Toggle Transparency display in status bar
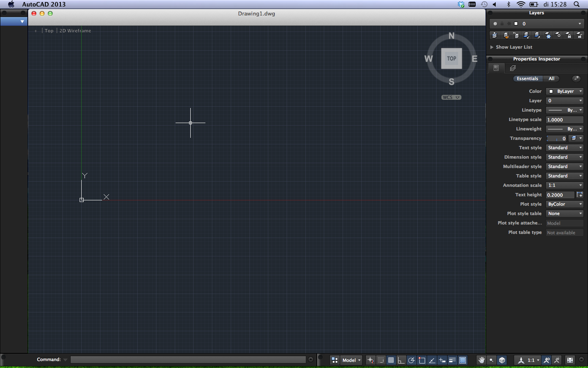Viewport: 588px width, 368px height. (463, 360)
